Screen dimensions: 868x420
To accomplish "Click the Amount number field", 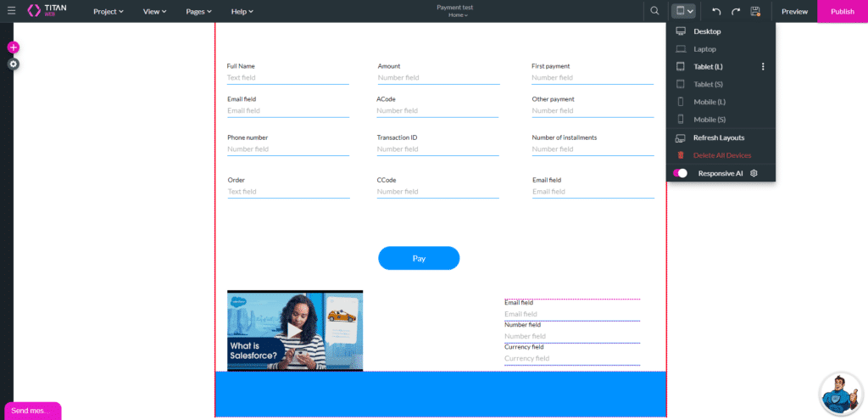I will tap(438, 77).
